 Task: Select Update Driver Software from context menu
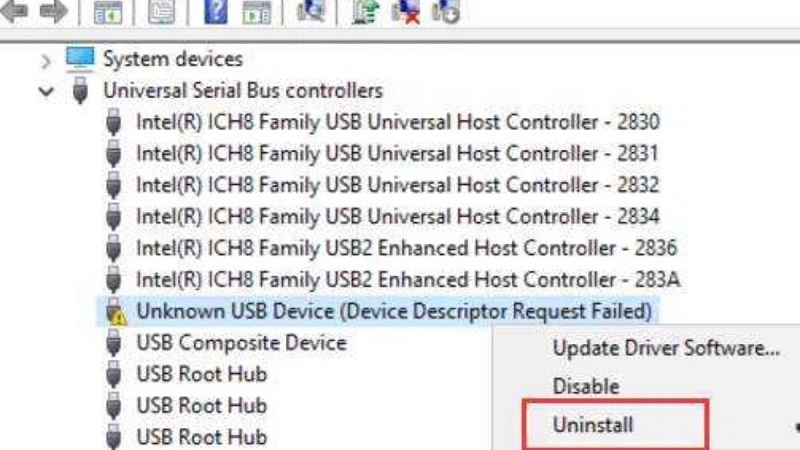[x=665, y=349]
